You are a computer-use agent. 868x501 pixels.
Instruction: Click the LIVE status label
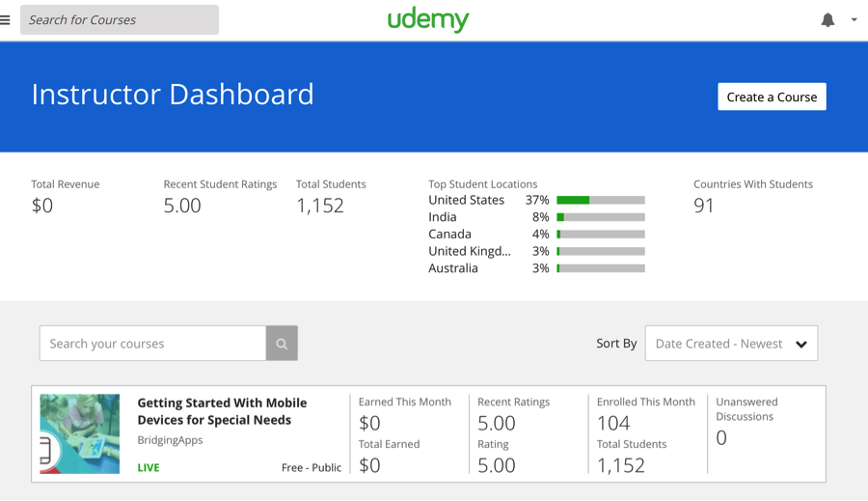pyautogui.click(x=149, y=467)
